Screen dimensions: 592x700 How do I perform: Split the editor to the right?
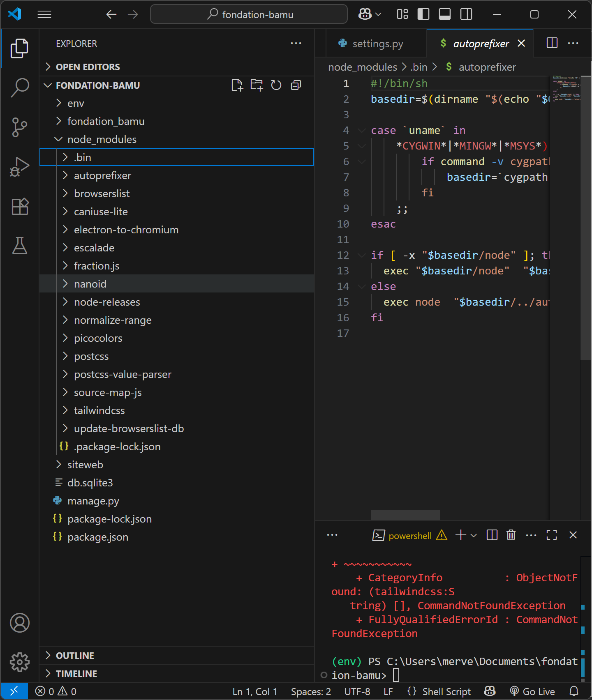pos(552,43)
